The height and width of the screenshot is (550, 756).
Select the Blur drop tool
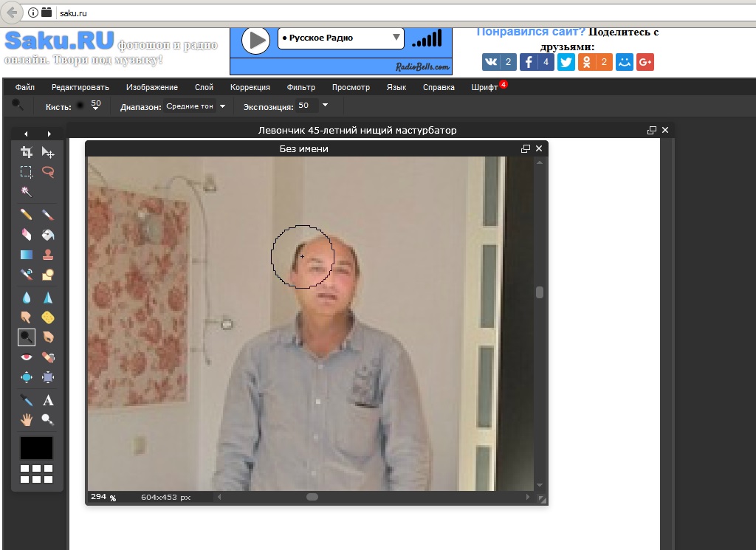tap(27, 298)
